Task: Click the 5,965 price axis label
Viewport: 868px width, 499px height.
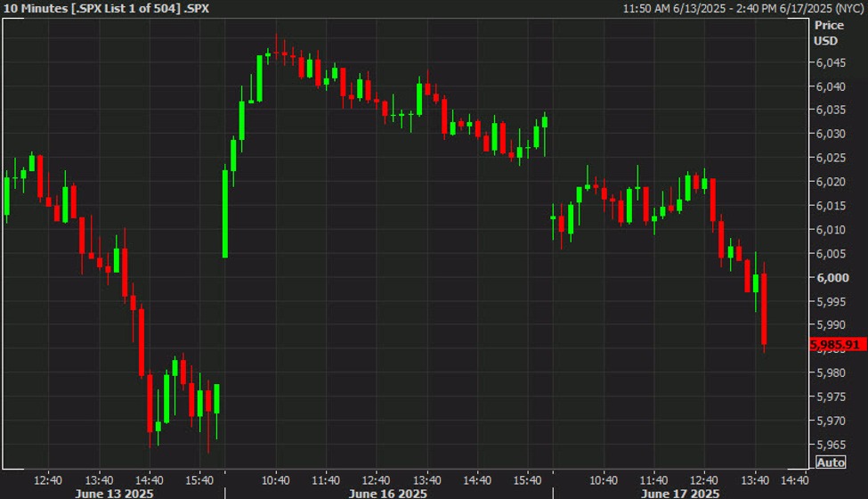Action: pyautogui.click(x=831, y=445)
